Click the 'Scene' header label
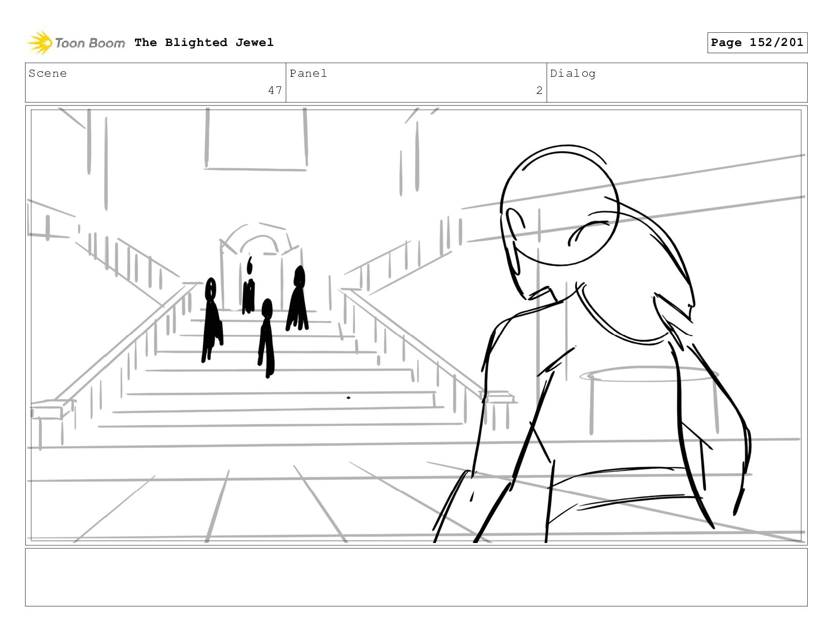 coord(48,73)
